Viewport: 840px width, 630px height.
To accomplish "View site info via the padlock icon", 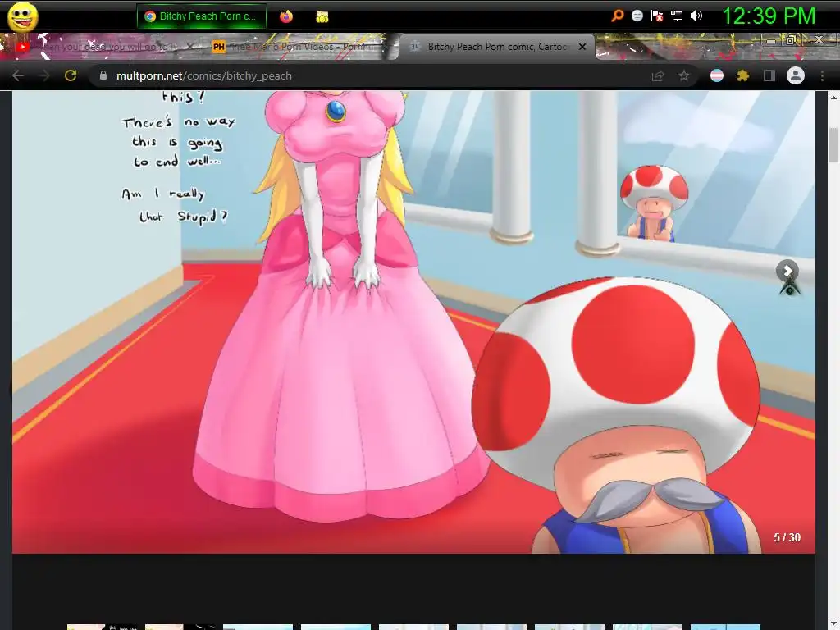I will coord(103,75).
